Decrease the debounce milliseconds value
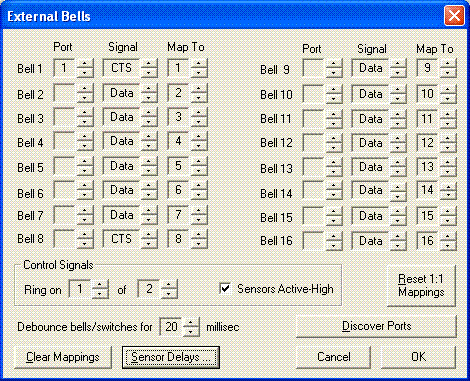470x381 pixels. (x=191, y=331)
